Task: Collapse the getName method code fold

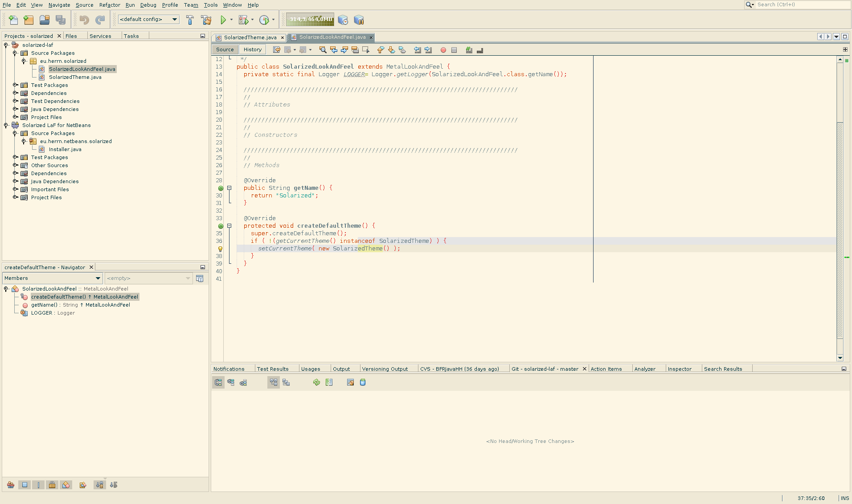Action: (229, 188)
